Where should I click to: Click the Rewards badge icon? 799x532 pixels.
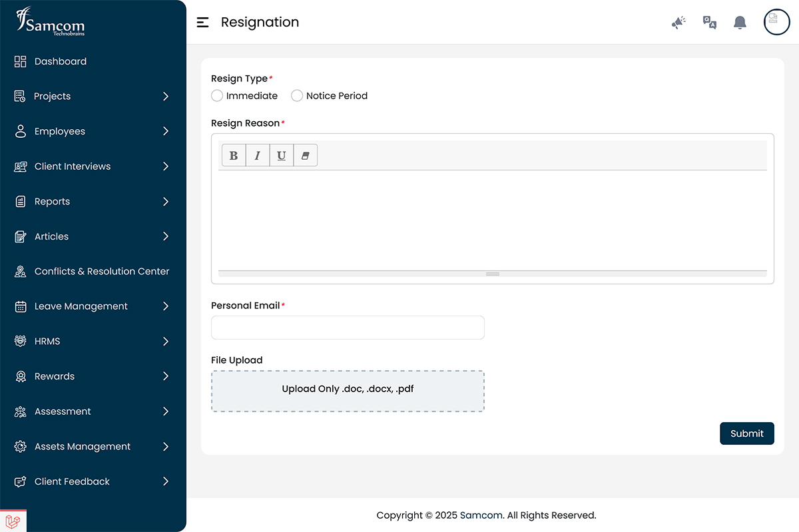(x=21, y=376)
